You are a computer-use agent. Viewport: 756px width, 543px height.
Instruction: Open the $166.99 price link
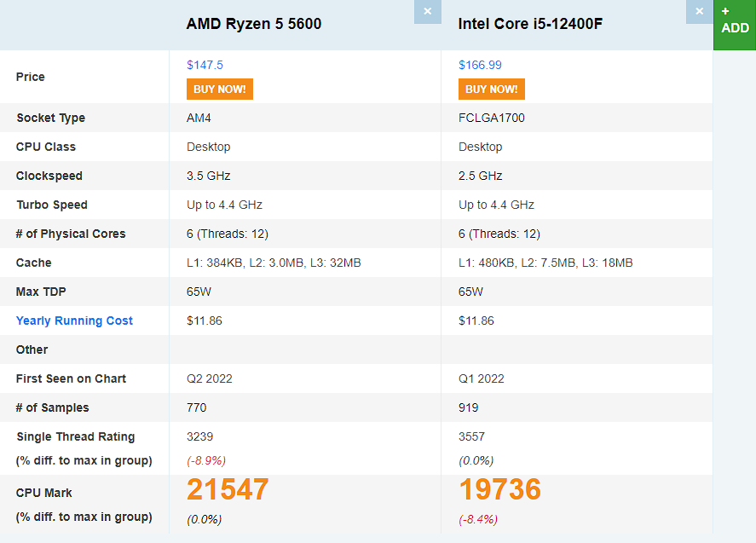point(480,65)
